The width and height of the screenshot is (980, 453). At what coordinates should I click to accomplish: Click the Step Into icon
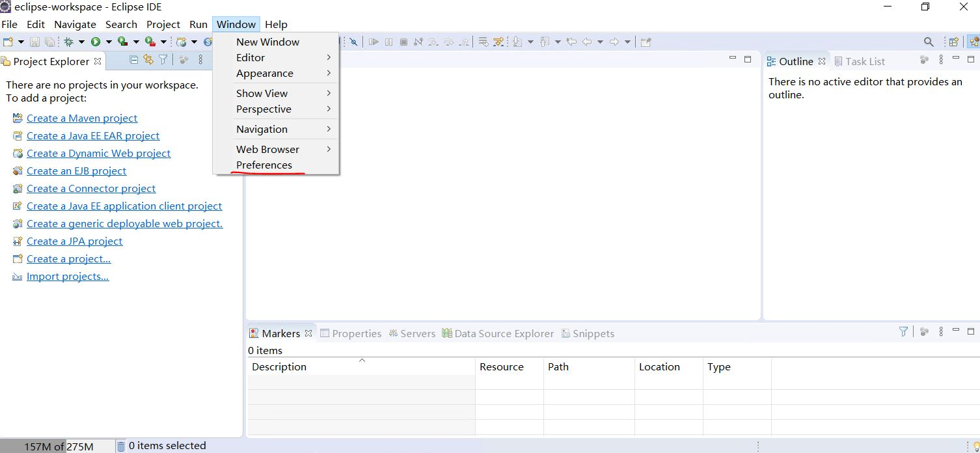[x=433, y=42]
